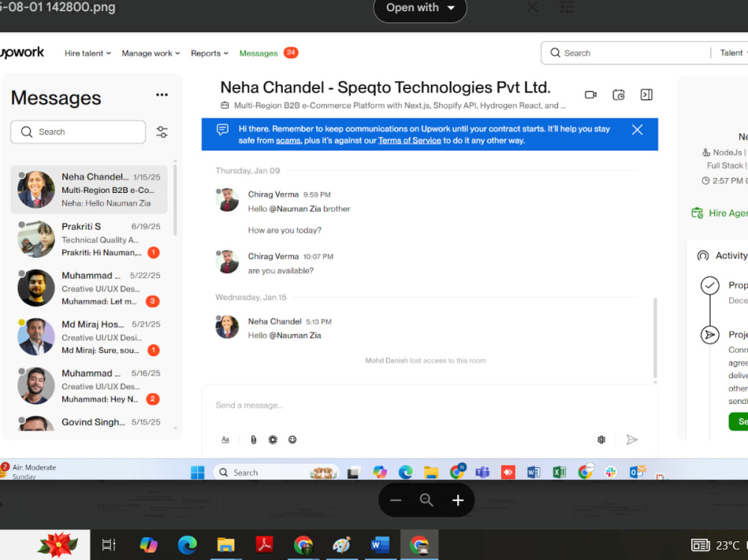Select the Prakriti S conversation

coord(89,239)
